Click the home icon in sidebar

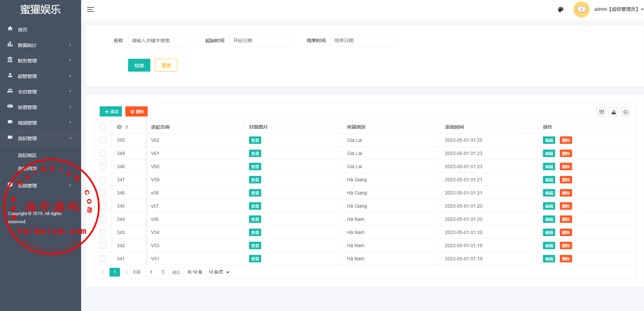click(x=10, y=29)
